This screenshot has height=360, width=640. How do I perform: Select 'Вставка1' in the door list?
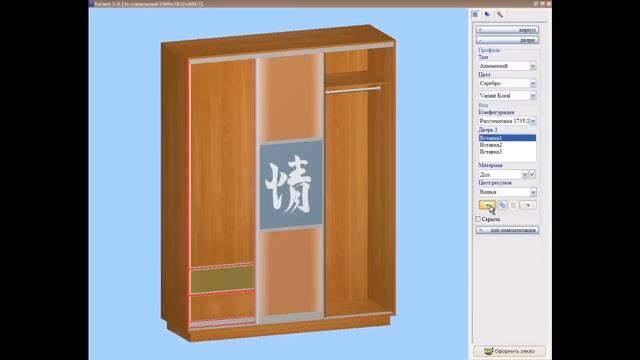pyautogui.click(x=507, y=138)
